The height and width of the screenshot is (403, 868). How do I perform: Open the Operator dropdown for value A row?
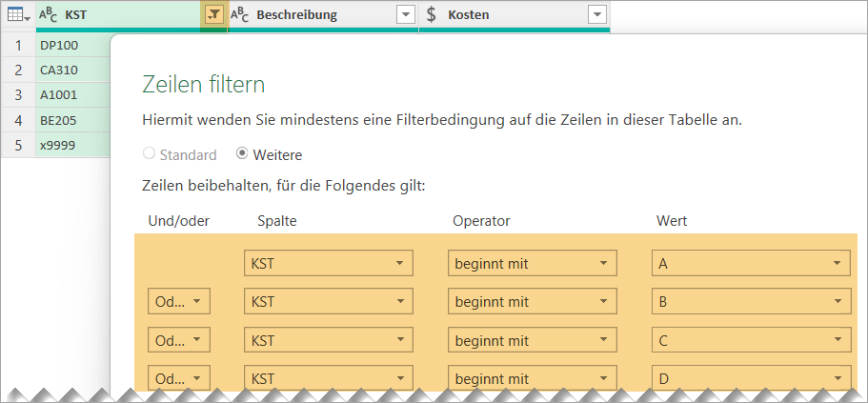click(x=532, y=263)
